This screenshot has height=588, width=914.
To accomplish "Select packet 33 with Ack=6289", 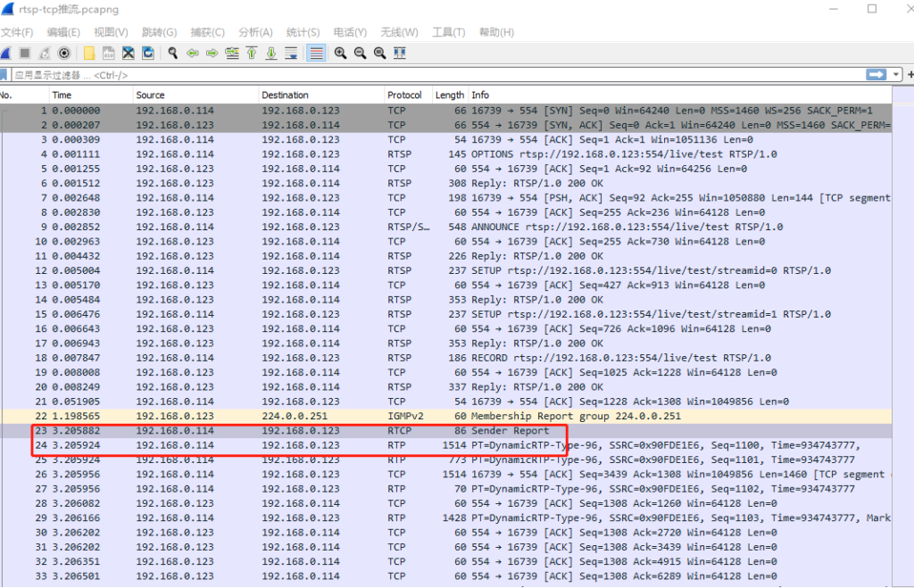I will (446, 576).
